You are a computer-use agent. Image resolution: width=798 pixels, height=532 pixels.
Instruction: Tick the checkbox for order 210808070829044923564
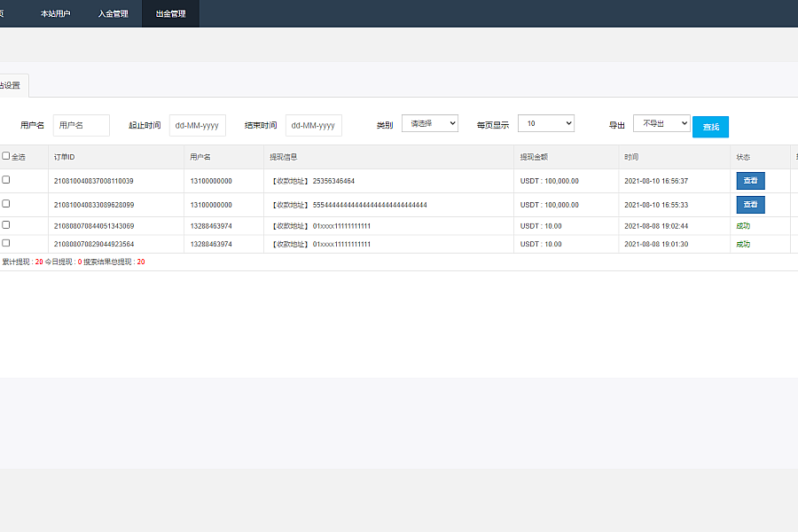(6, 243)
